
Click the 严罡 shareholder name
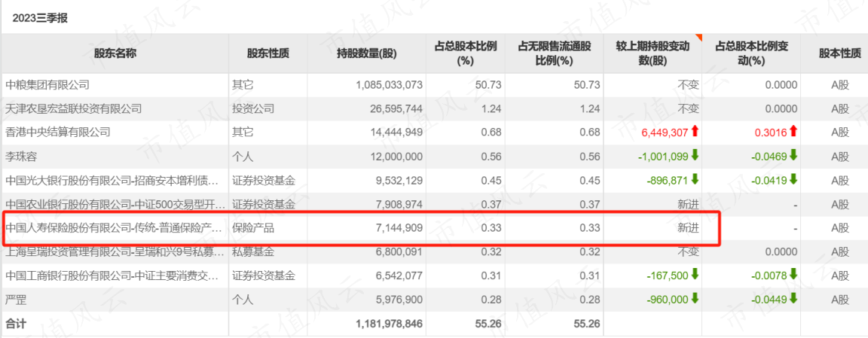coord(15,300)
